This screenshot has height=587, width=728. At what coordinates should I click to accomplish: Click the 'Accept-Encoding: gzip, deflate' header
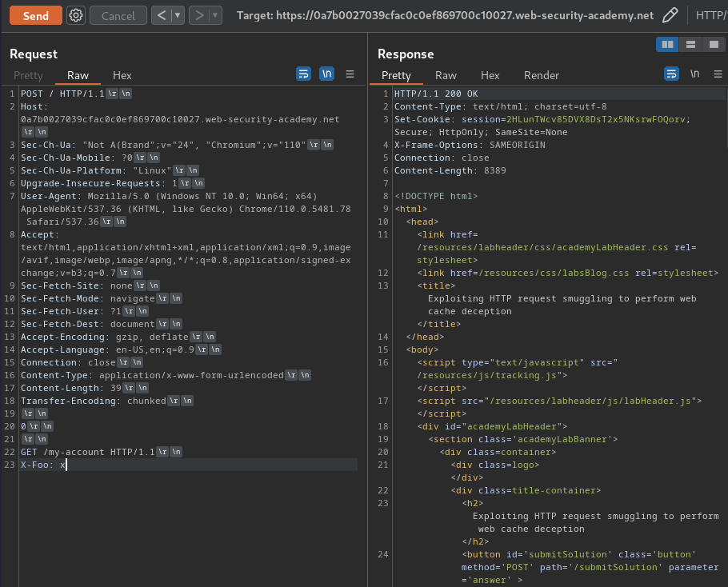(x=105, y=337)
